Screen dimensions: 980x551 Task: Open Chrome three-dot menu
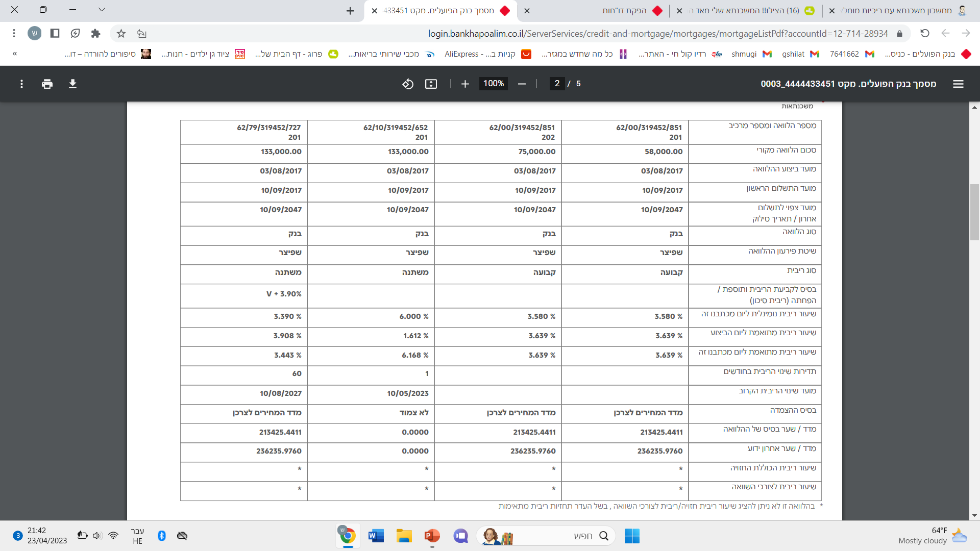point(14,33)
